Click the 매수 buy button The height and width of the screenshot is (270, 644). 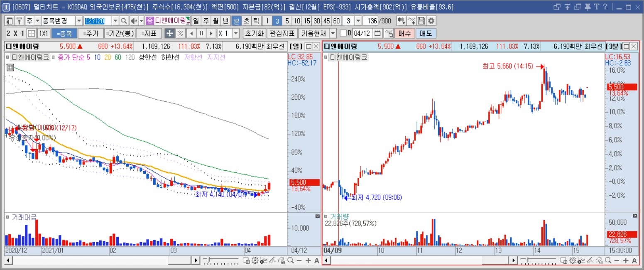tap(404, 34)
